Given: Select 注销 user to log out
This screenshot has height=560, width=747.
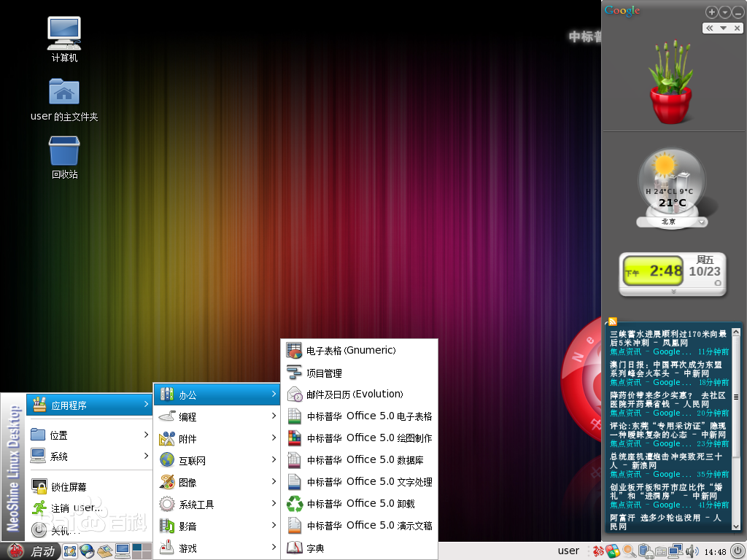Looking at the screenshot, I should (x=89, y=508).
